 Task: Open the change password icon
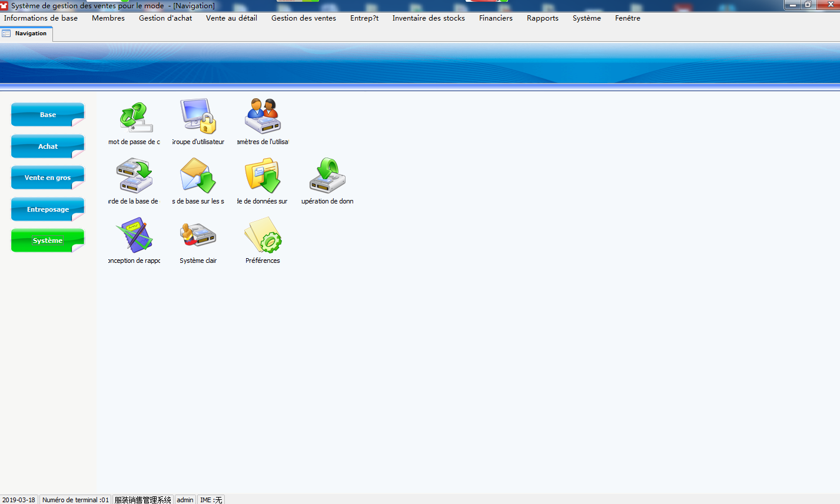pos(135,118)
